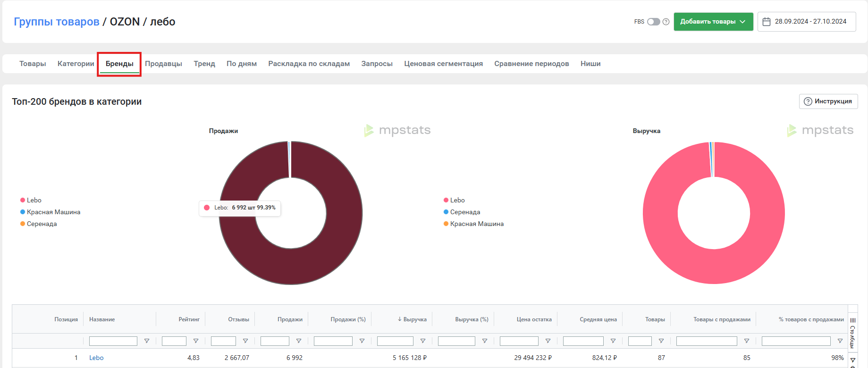The width and height of the screenshot is (868, 368).
Task: Switch to the Продавцы tab
Action: [x=163, y=64]
